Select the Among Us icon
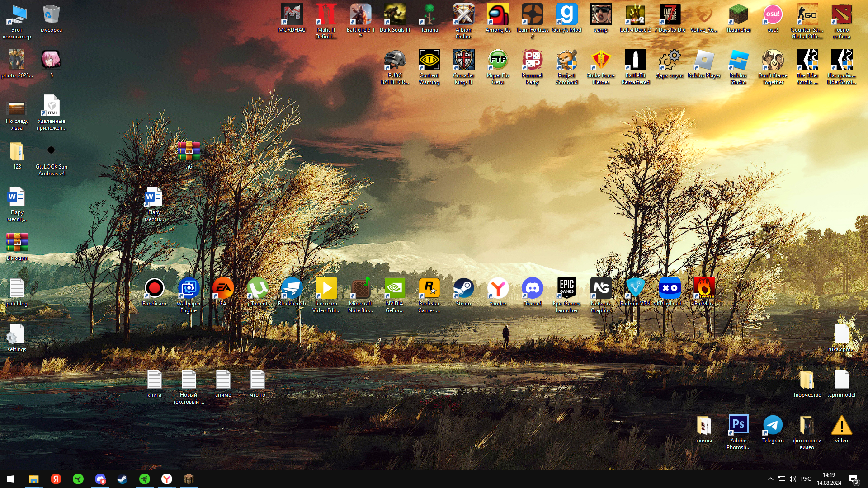Image resolution: width=868 pixels, height=488 pixels. point(498,19)
